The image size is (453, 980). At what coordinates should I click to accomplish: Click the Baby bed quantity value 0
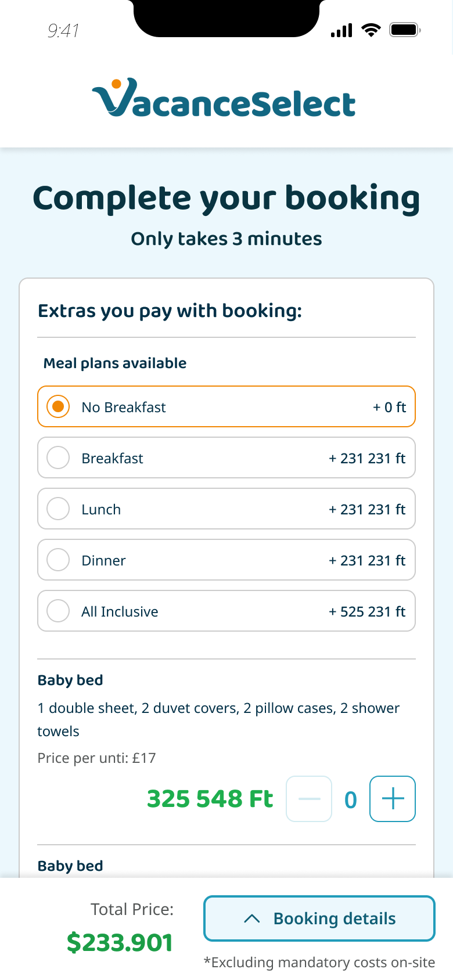[351, 800]
